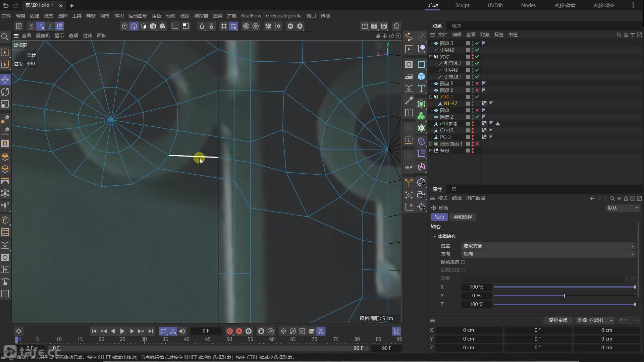Toggle visibility dots for 圆盘.3
This screenshot has width=644, height=362.
473,43
